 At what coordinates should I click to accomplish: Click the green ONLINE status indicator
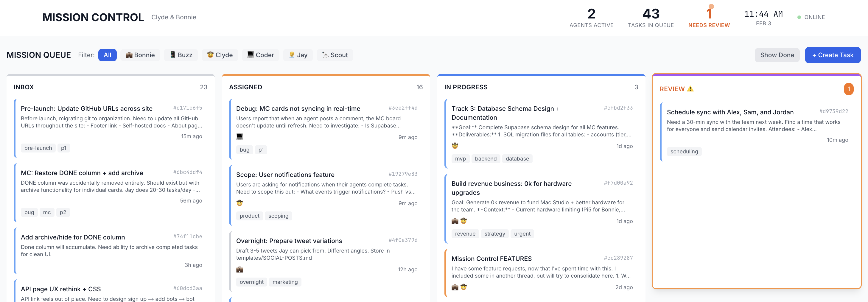(799, 17)
